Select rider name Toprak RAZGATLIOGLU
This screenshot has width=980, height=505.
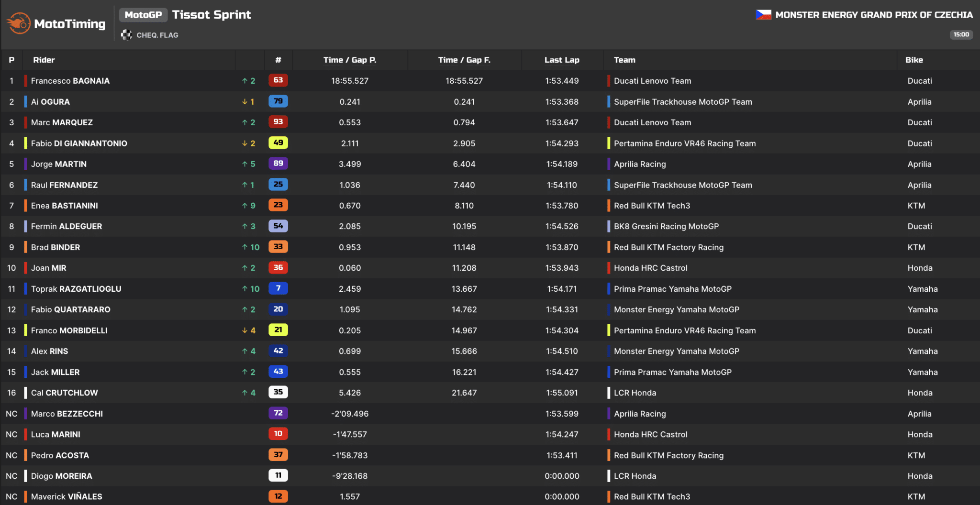tap(76, 289)
